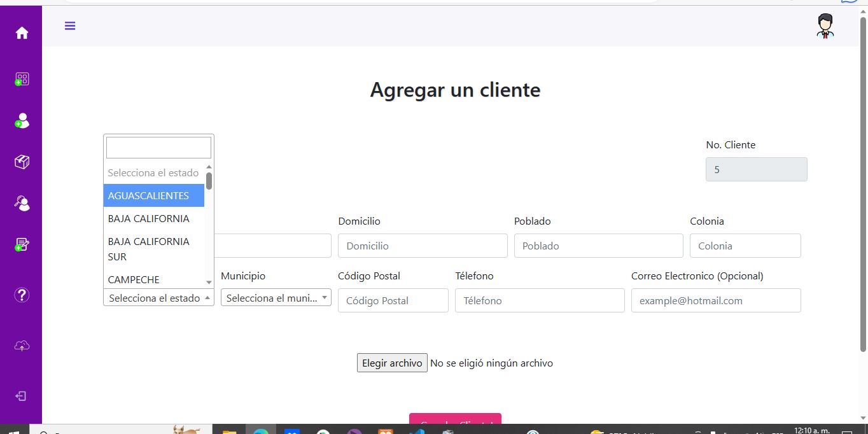Toggle the sidebar with the hamburger menu
868x434 pixels.
[x=70, y=26]
